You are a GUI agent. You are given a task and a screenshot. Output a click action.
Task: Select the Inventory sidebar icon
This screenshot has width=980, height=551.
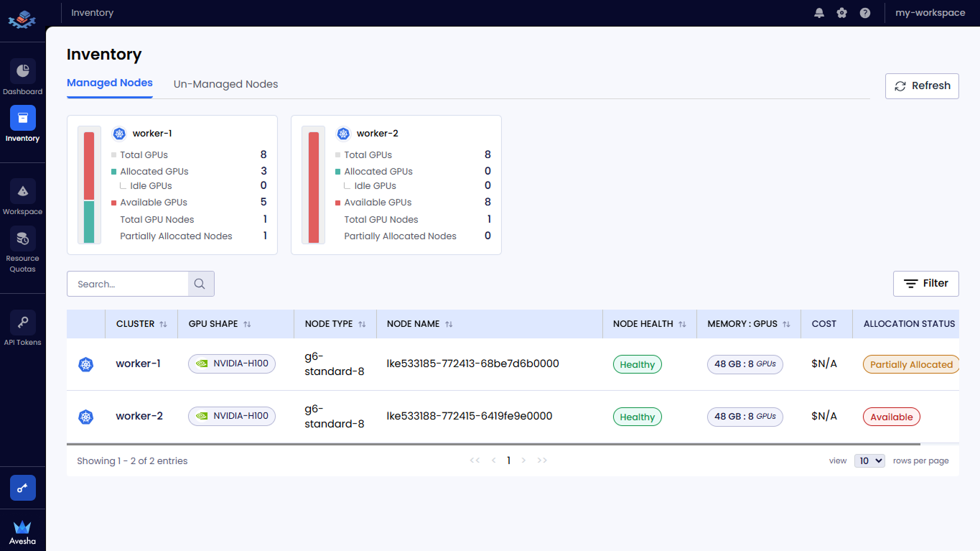click(22, 119)
